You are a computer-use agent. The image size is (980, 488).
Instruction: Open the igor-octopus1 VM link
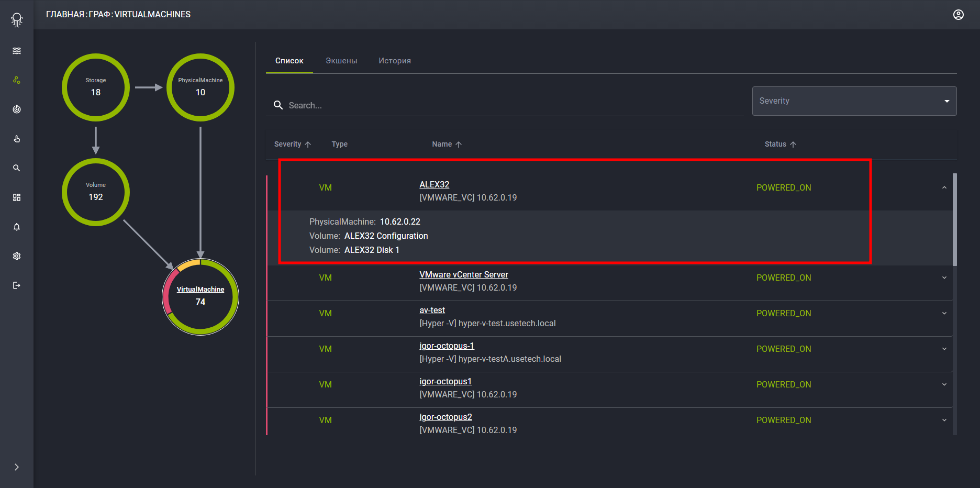(446, 381)
